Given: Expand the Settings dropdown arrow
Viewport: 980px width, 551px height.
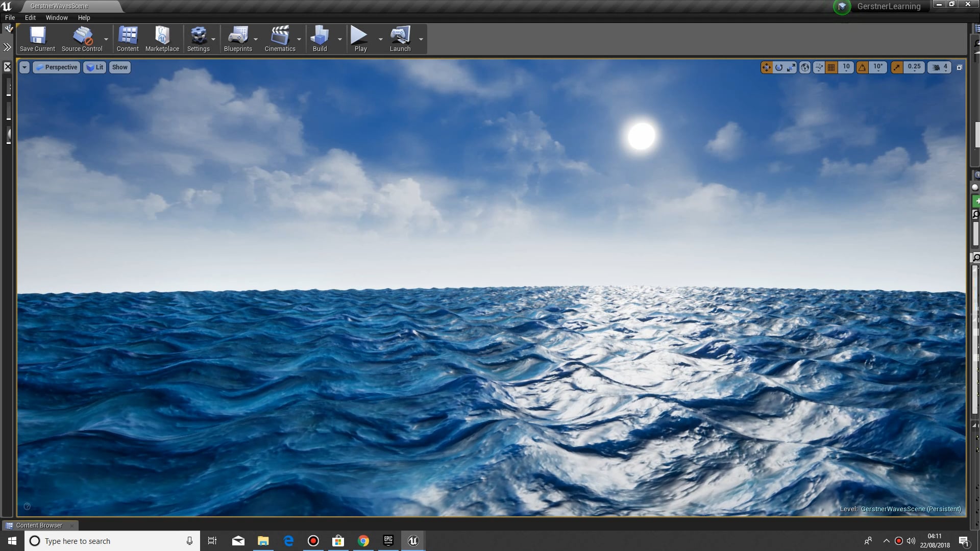Looking at the screenshot, I should coord(213,39).
